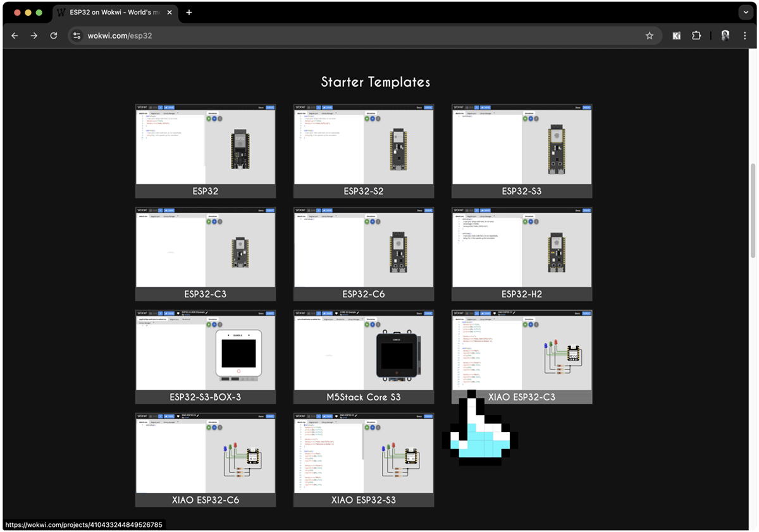Reload the Wokwi page

click(54, 35)
